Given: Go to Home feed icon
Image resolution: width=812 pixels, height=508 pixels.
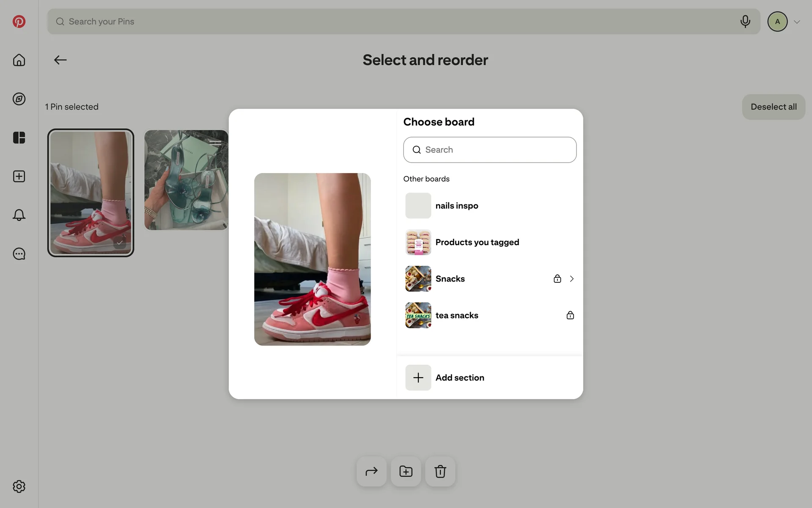Looking at the screenshot, I should [19, 60].
